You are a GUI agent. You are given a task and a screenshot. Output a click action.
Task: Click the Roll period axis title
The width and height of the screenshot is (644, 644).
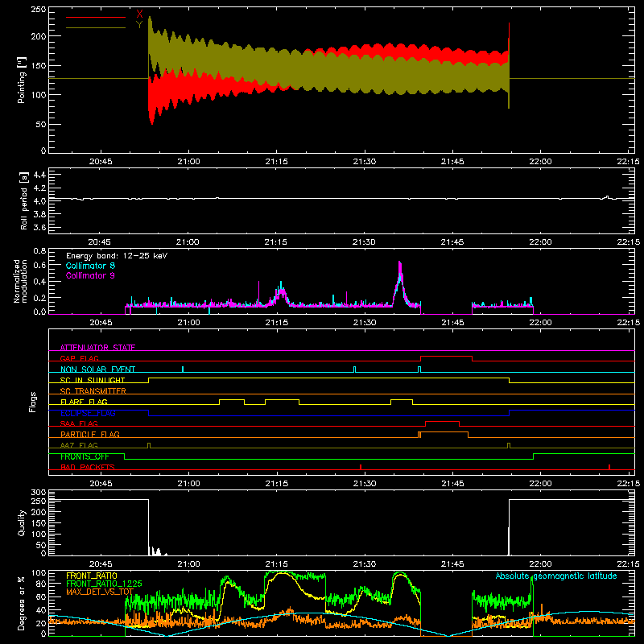tap(24, 200)
